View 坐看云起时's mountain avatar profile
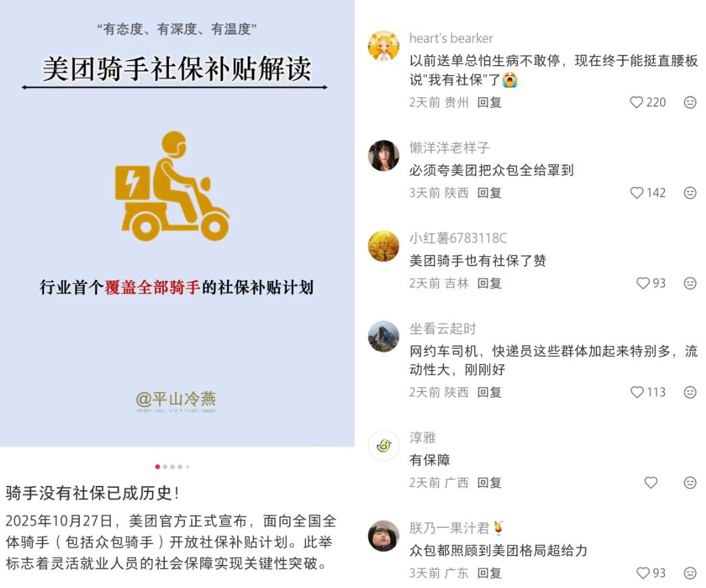This screenshot has width=706, height=588. coord(384,337)
